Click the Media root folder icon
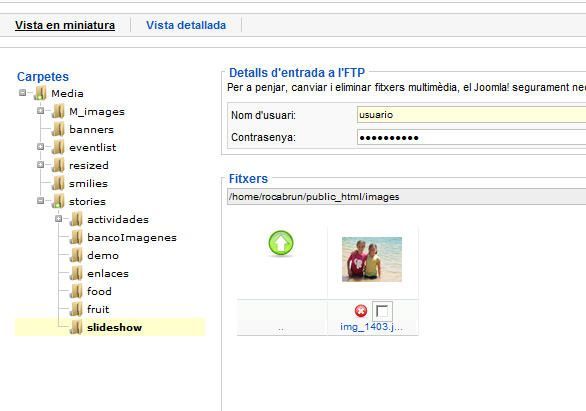Viewport: 586px width, 411px height. tap(40, 93)
